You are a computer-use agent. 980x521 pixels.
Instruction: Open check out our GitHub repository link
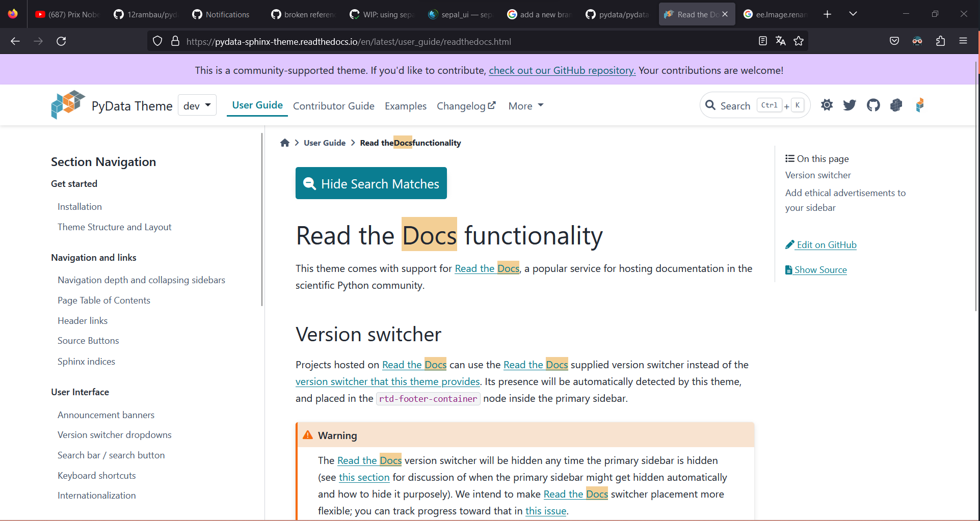pyautogui.click(x=562, y=70)
